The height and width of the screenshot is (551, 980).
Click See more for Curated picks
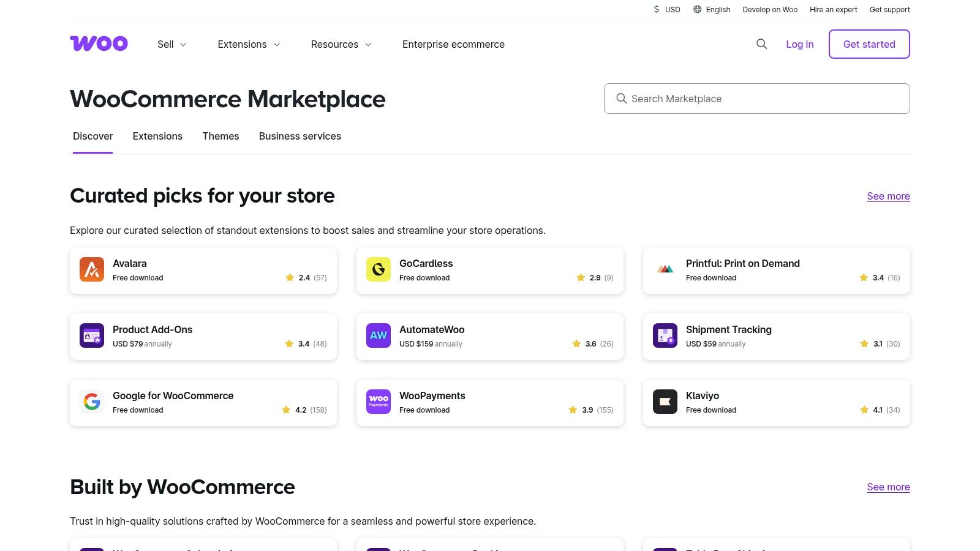[888, 196]
